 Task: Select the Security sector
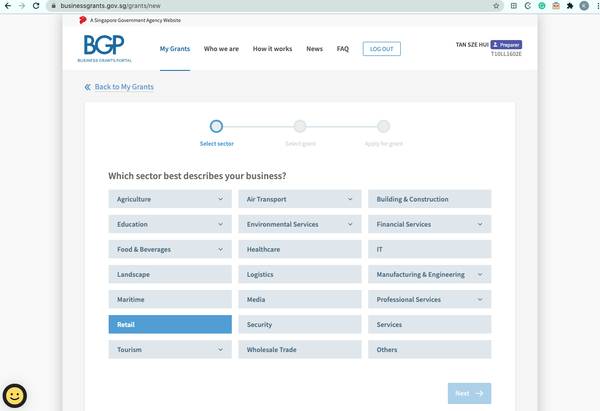pyautogui.click(x=300, y=325)
